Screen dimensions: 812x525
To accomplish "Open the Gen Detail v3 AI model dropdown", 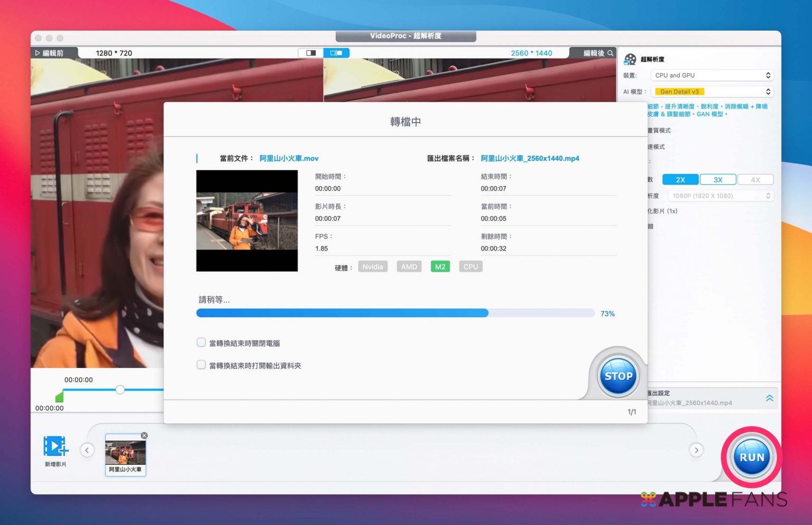I will click(x=712, y=92).
